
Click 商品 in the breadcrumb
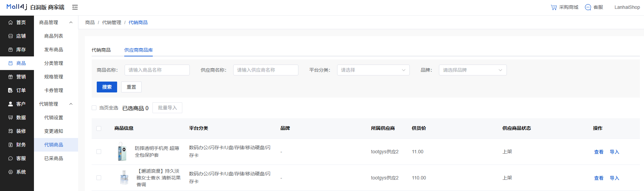[90, 22]
